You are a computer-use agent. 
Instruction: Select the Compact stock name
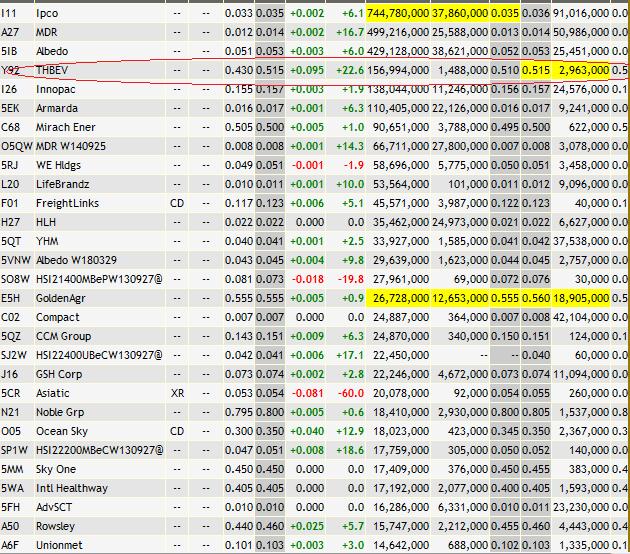click(58, 317)
